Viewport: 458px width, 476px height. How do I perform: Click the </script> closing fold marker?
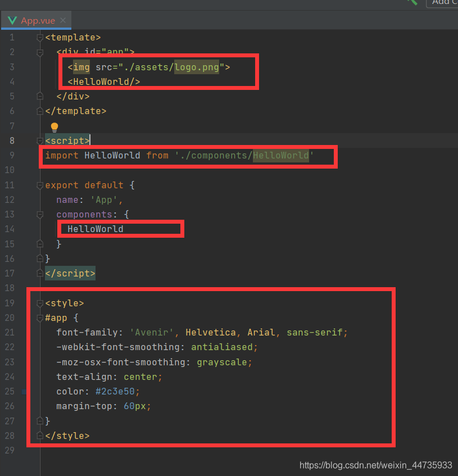tap(40, 274)
